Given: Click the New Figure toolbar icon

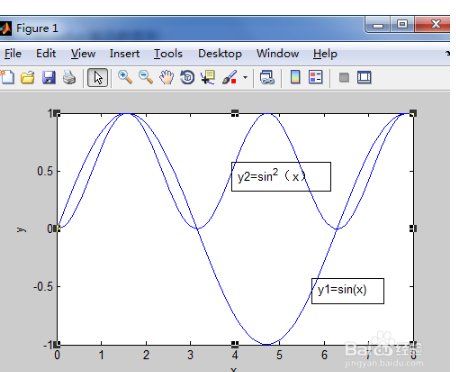Looking at the screenshot, I should [7, 77].
